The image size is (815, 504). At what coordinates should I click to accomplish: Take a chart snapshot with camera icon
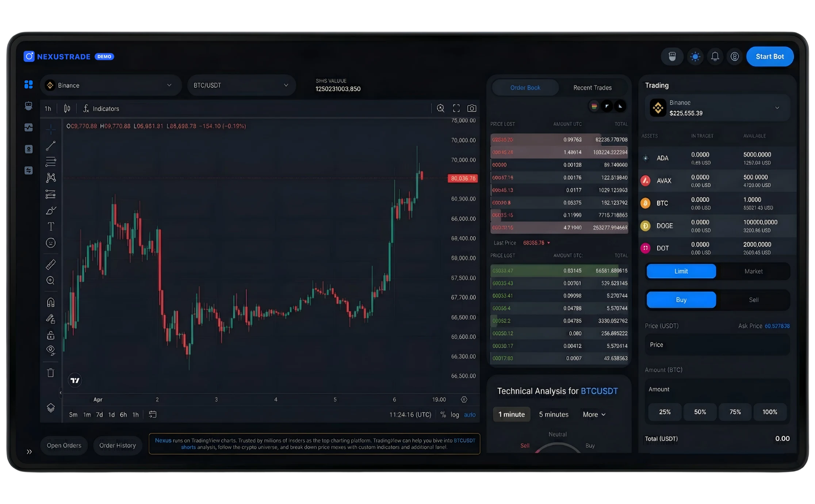[472, 108]
